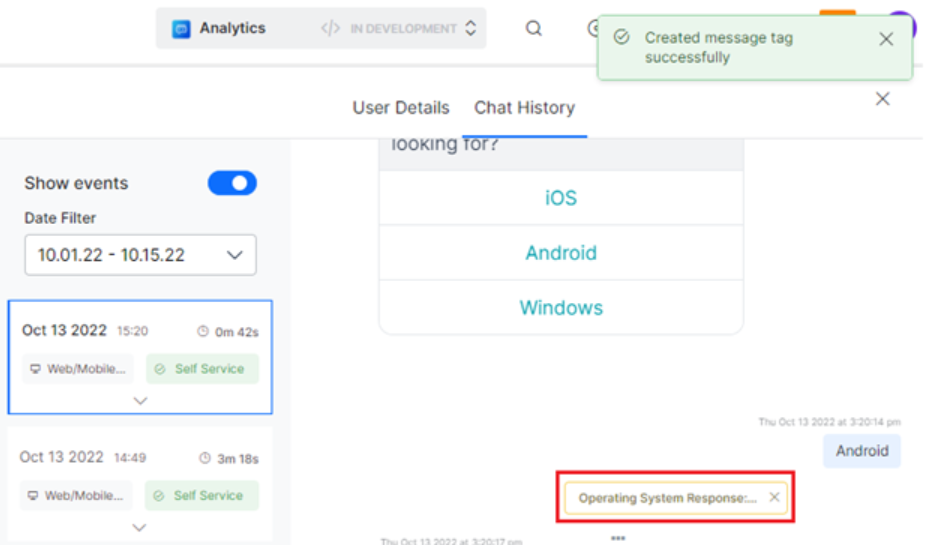
Task: Select the Chat History tab
Action: tap(524, 108)
